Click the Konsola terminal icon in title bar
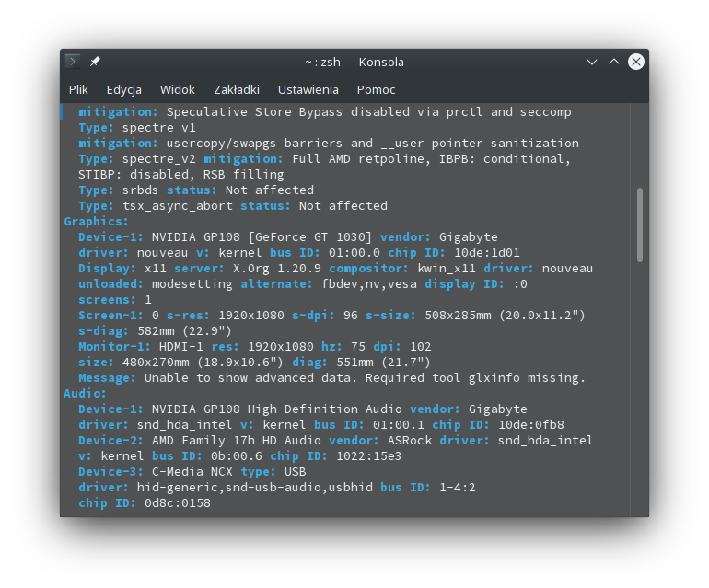The image size is (709, 588). coord(73,62)
